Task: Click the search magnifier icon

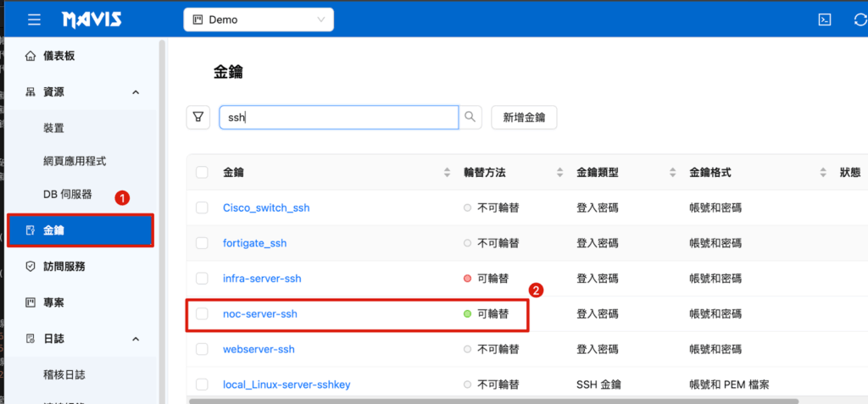Action: (470, 118)
